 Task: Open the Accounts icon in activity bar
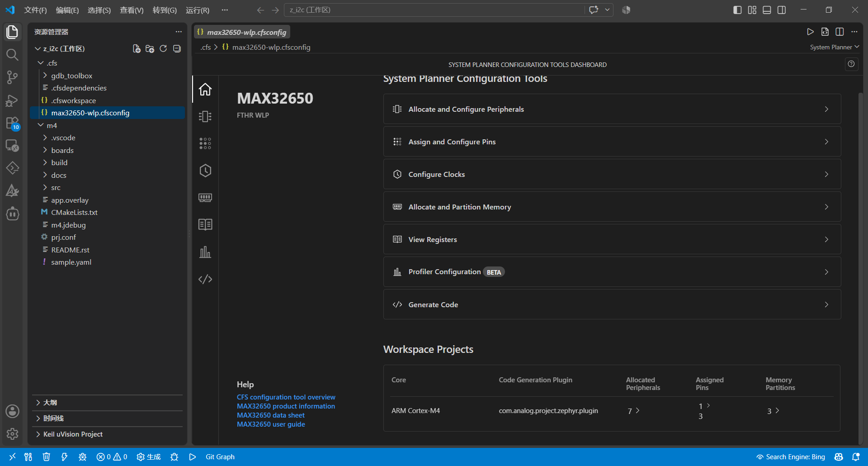click(x=12, y=411)
